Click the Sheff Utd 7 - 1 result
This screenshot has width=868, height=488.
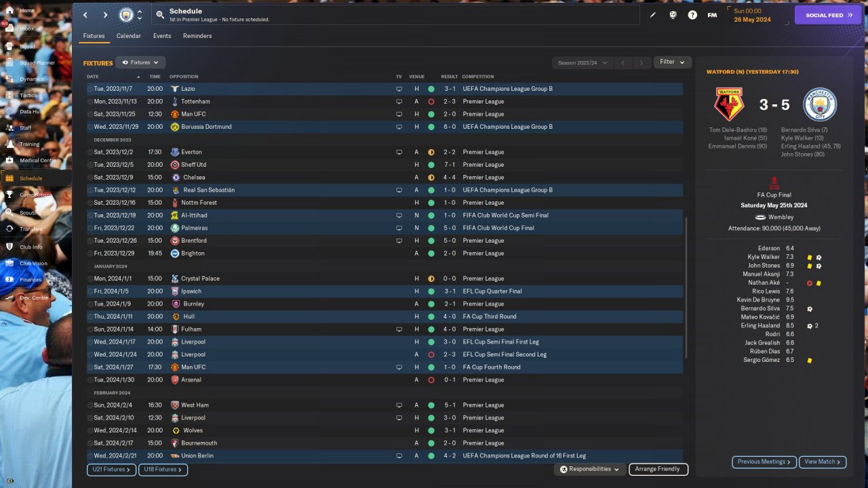pos(450,165)
